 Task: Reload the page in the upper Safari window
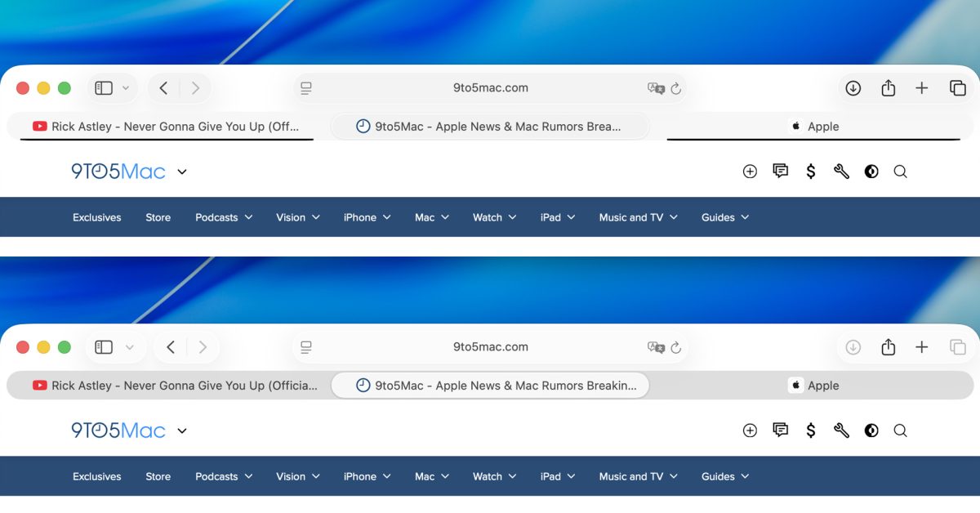click(675, 88)
